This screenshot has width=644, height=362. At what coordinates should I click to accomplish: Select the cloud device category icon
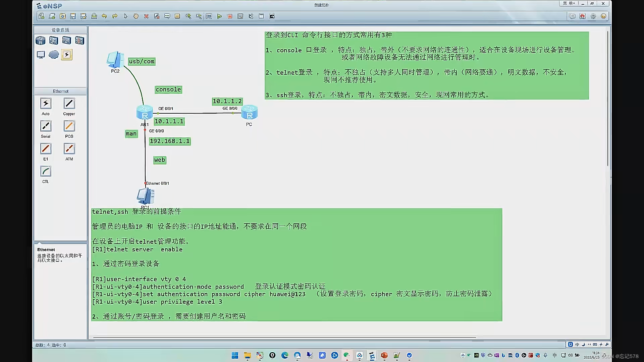click(x=54, y=54)
